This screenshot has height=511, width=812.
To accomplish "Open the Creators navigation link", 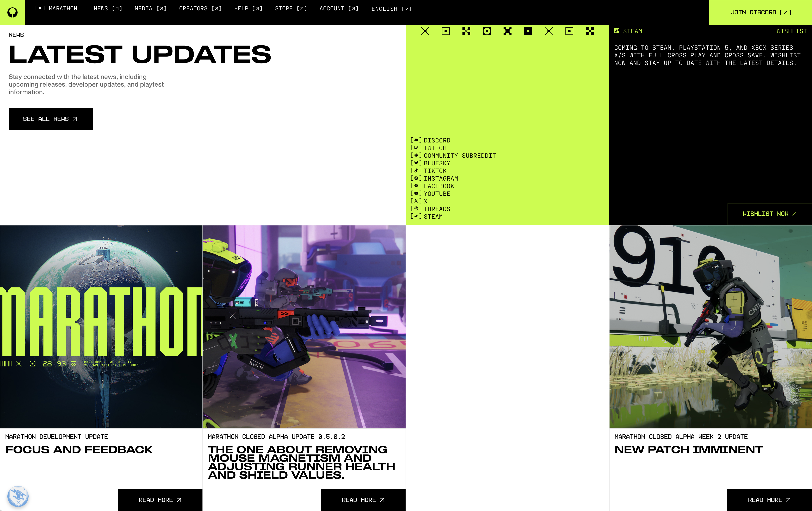I will (200, 8).
